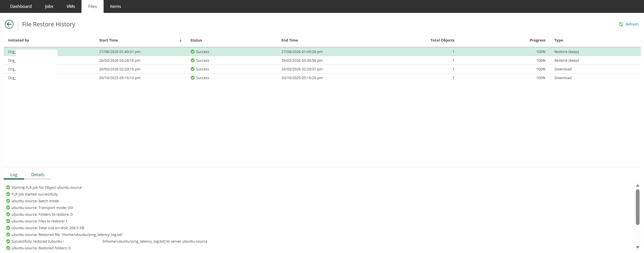Sort by Type column header

point(559,40)
